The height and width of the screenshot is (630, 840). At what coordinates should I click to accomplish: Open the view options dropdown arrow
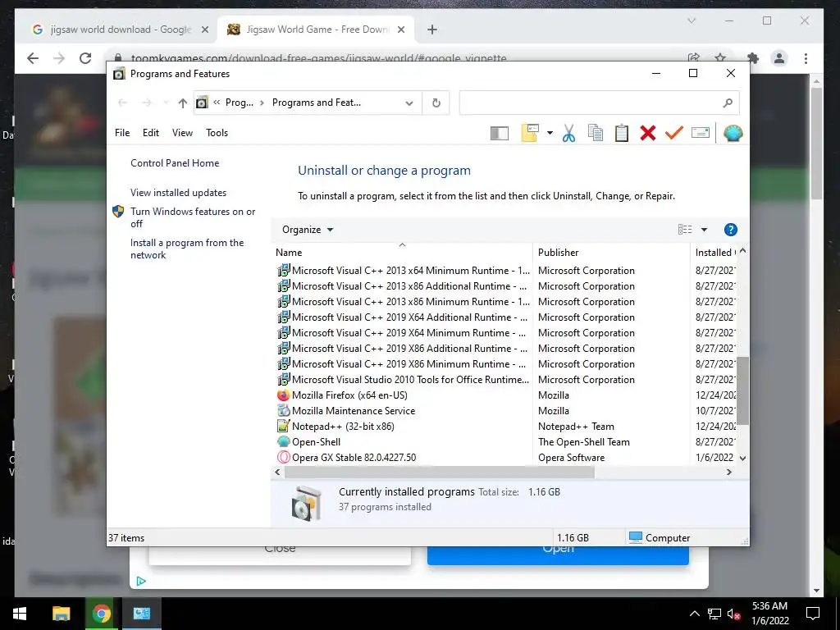click(x=704, y=230)
